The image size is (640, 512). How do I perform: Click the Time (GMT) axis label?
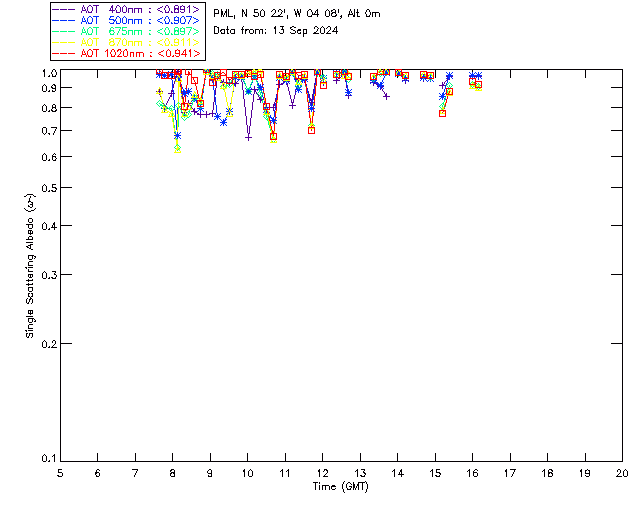340,487
